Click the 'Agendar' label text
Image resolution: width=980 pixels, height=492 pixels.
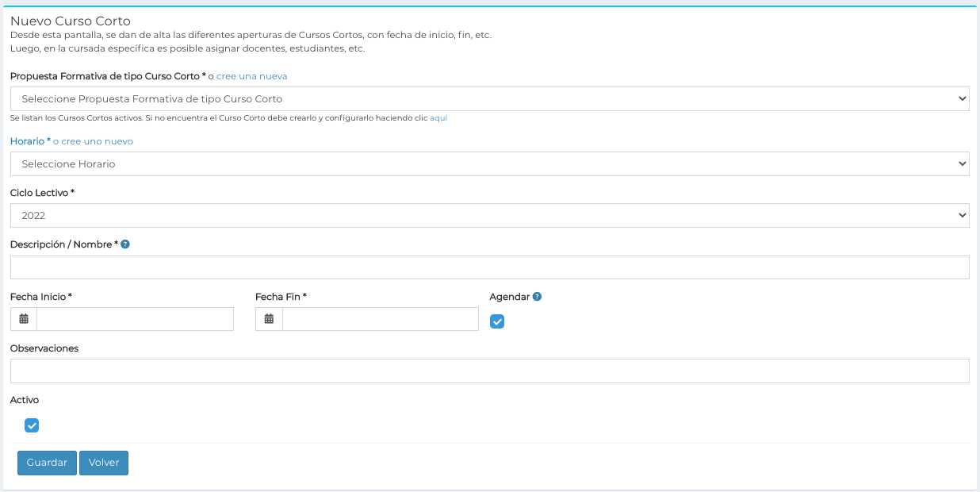(x=510, y=297)
